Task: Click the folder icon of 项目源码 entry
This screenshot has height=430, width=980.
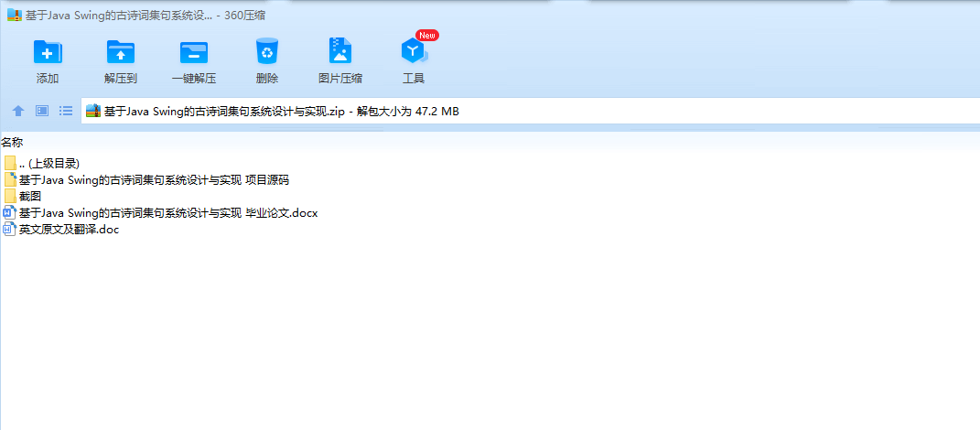Action: (x=9, y=180)
